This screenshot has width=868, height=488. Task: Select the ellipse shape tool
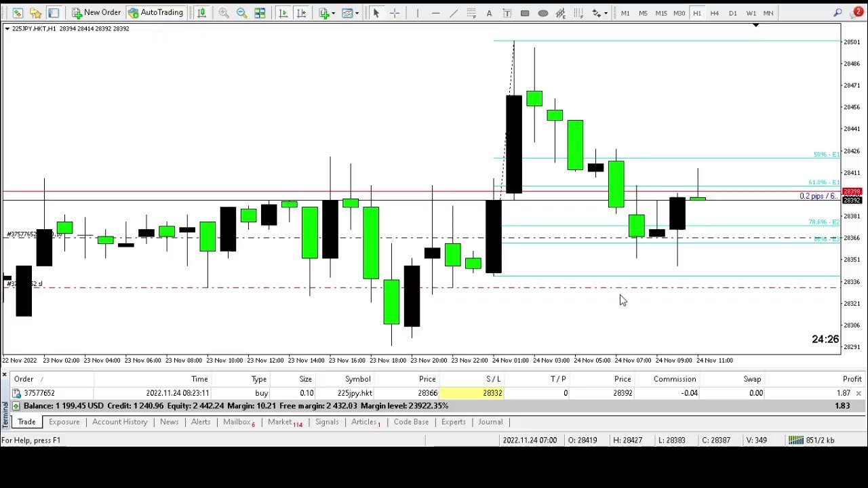[x=542, y=13]
